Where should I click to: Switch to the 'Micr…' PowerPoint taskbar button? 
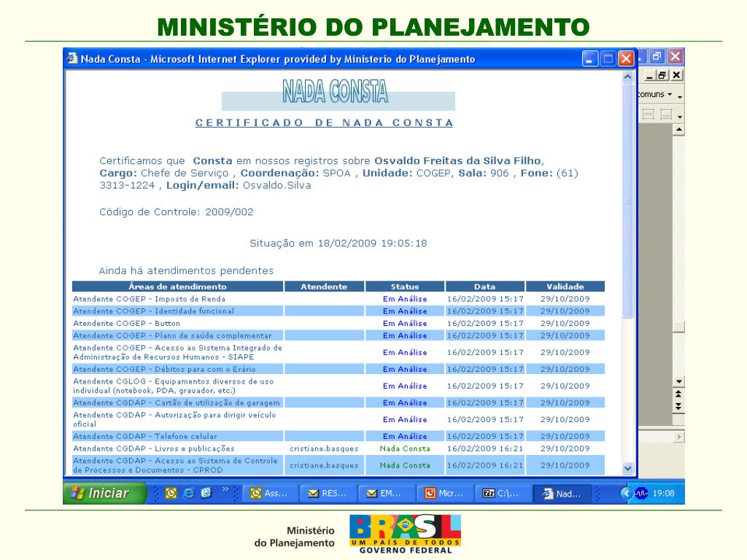coord(444,494)
